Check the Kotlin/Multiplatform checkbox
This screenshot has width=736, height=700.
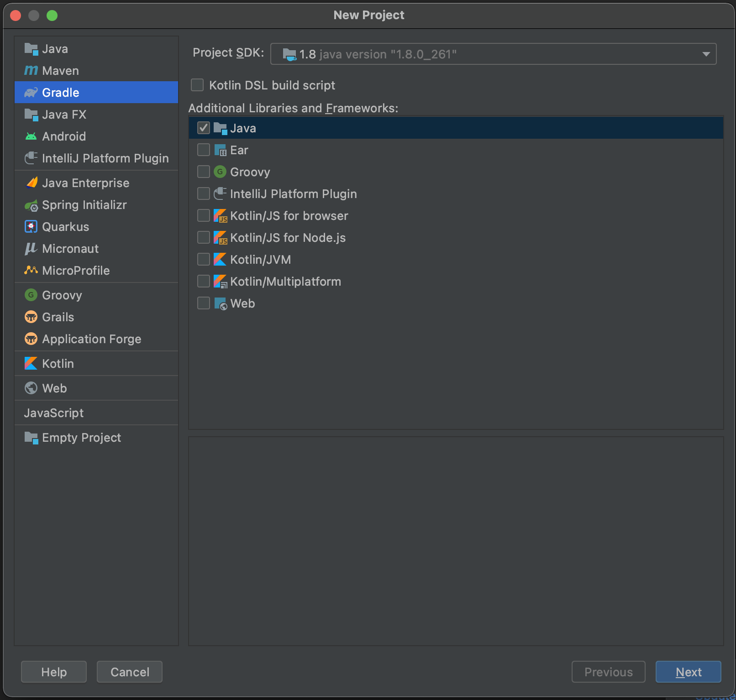click(x=204, y=282)
